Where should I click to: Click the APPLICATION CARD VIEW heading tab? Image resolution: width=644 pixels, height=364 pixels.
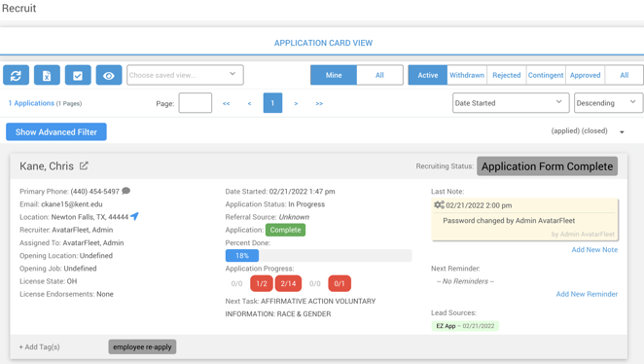coord(323,43)
